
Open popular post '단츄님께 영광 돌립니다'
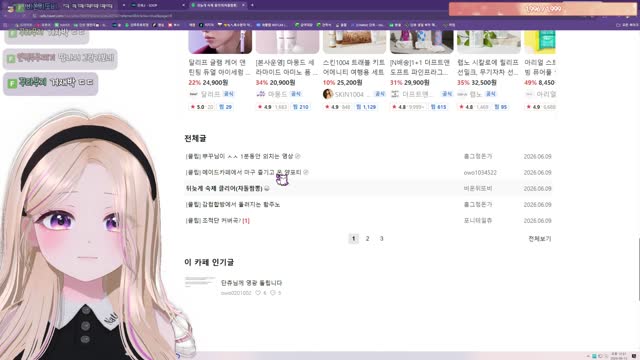coord(251,282)
